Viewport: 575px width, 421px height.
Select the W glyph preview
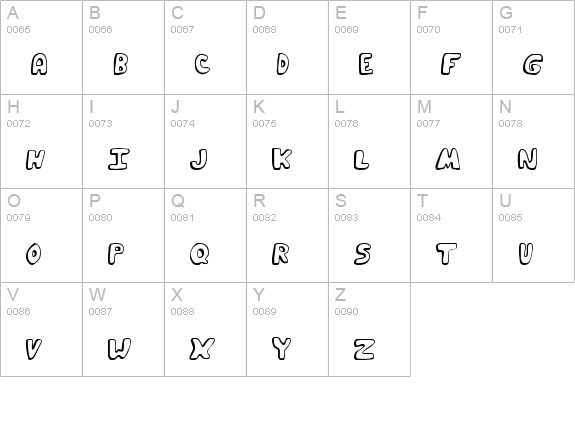119,348
